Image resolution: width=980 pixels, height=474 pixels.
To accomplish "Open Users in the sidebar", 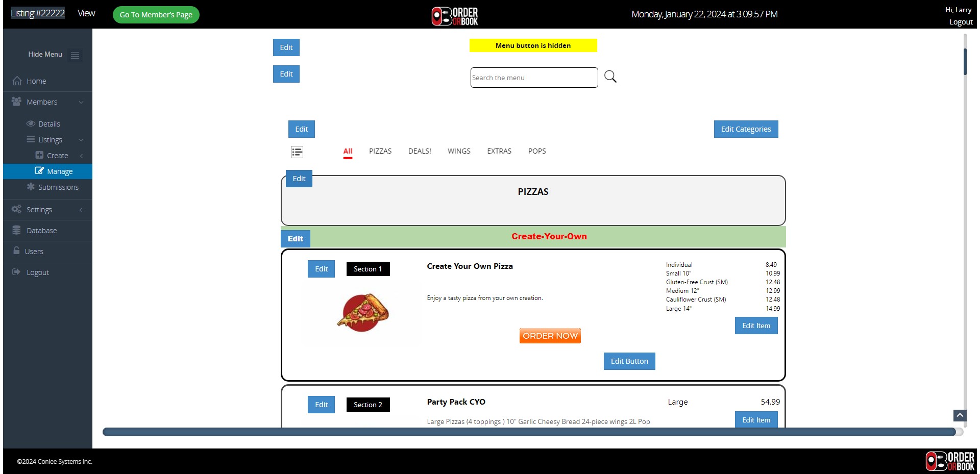I will [34, 252].
